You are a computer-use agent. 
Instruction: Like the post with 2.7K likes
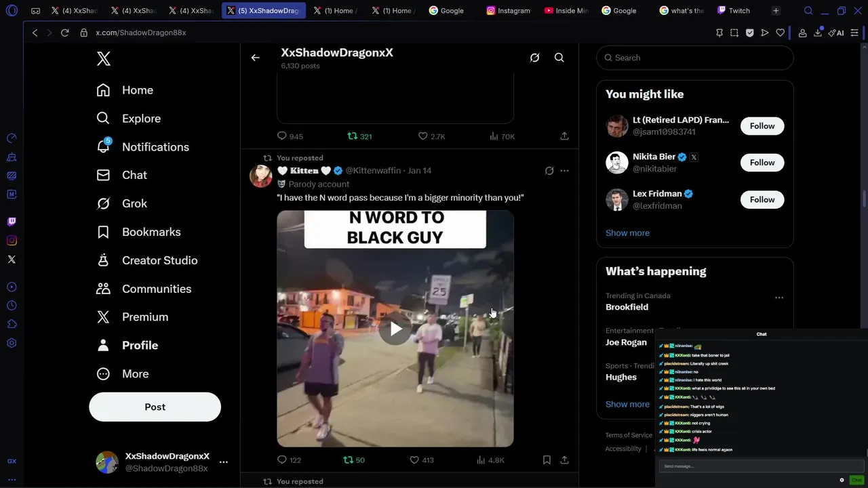pyautogui.click(x=431, y=136)
